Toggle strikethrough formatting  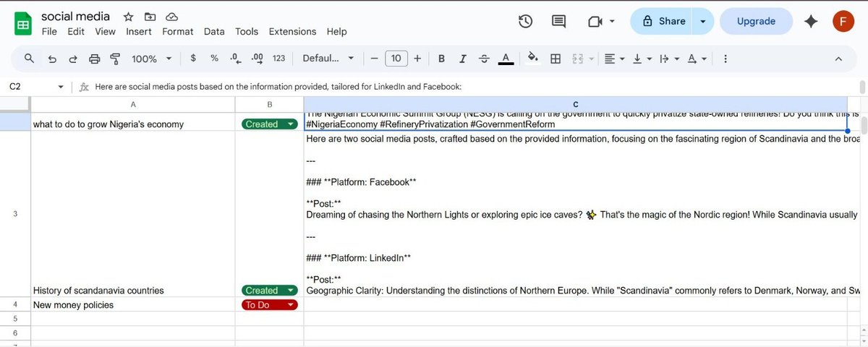(484, 59)
